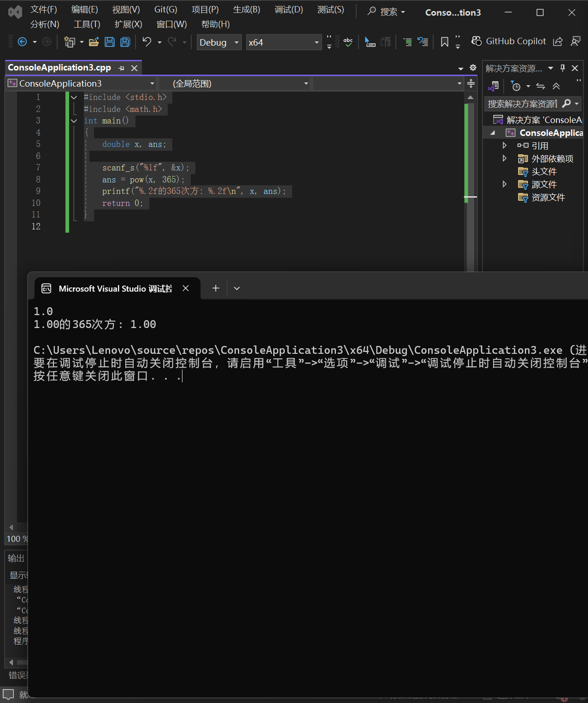Open the Undo history dropdown arrow
The width and height of the screenshot is (588, 703).
(159, 42)
